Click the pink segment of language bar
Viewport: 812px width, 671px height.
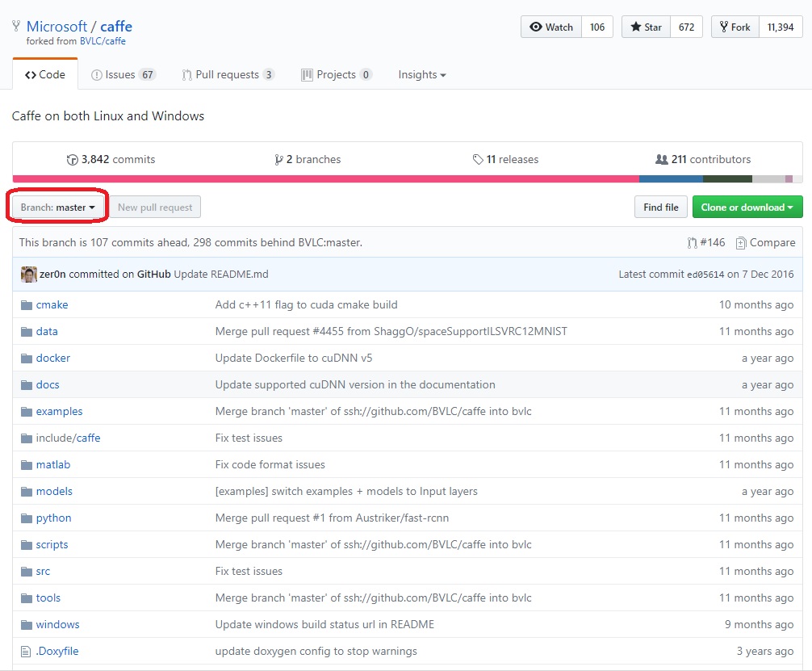point(326,178)
